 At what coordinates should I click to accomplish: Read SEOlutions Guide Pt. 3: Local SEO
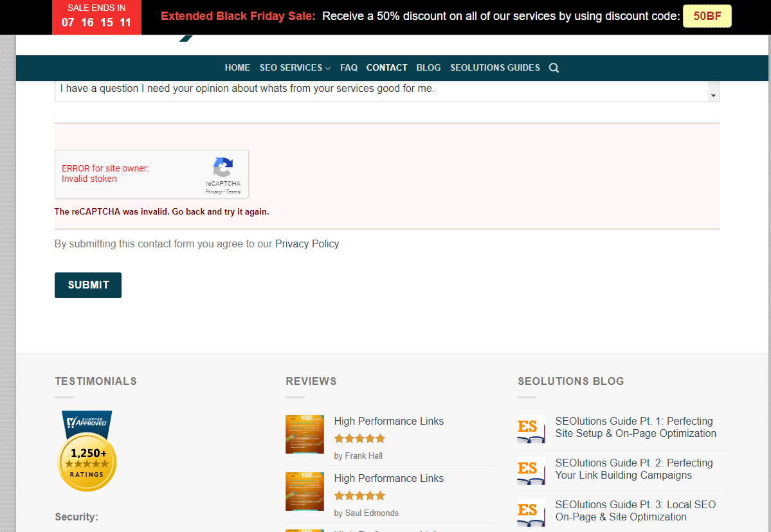coord(635,511)
